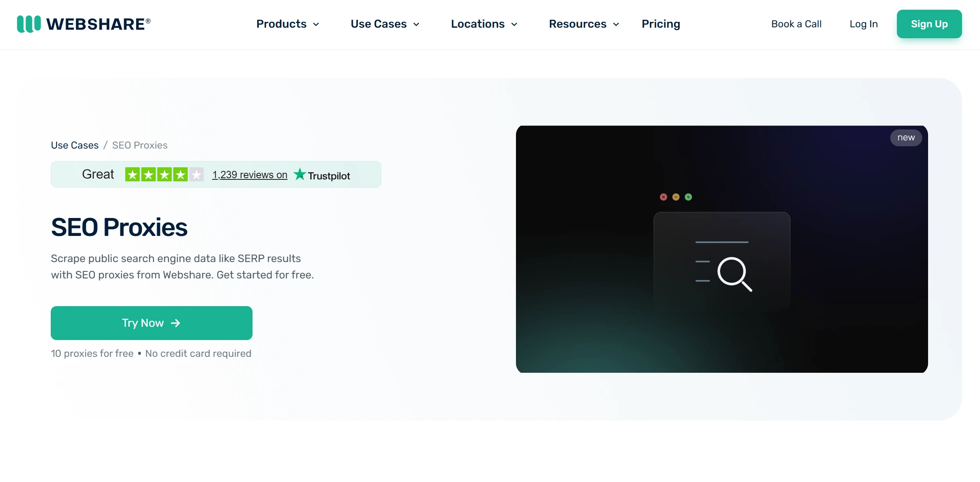Click the SEO Proxies main heading

pos(119,227)
